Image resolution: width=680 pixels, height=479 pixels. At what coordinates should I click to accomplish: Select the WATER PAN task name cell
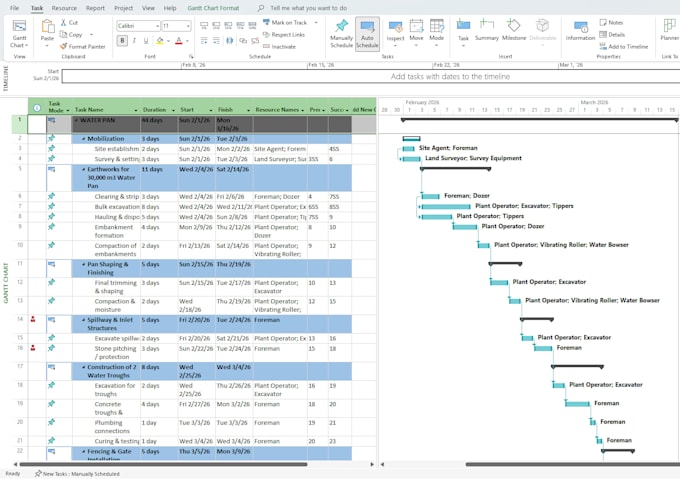tap(106, 124)
